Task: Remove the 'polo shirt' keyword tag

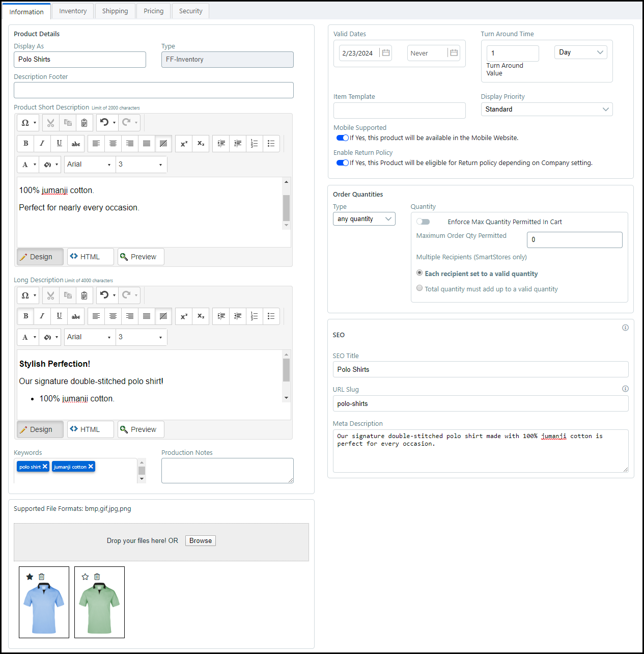Action: tap(45, 467)
